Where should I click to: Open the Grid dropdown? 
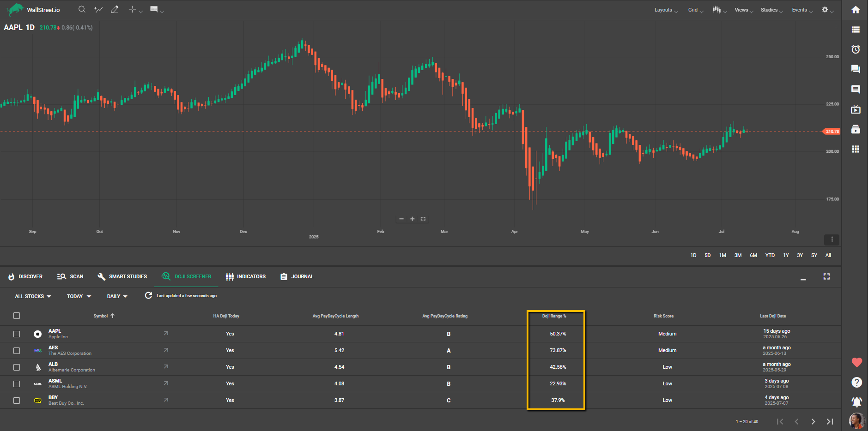pos(695,10)
